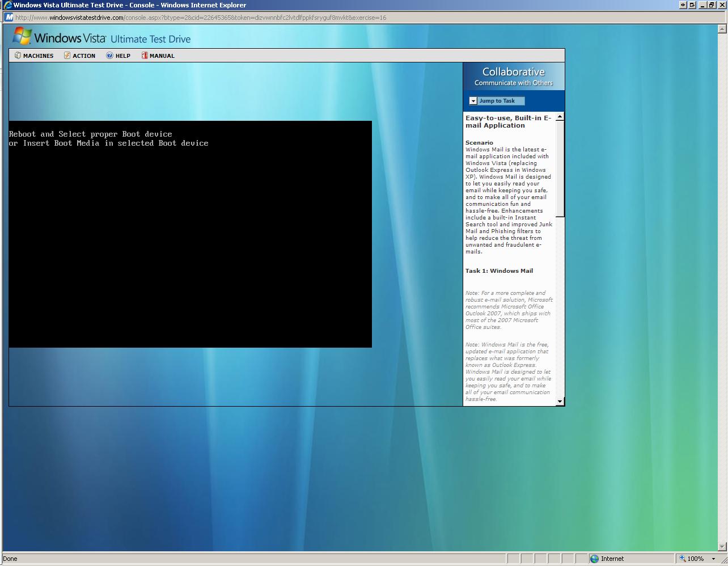
Task: Click the 'Ultimate Test Drive' header text
Action: point(150,39)
